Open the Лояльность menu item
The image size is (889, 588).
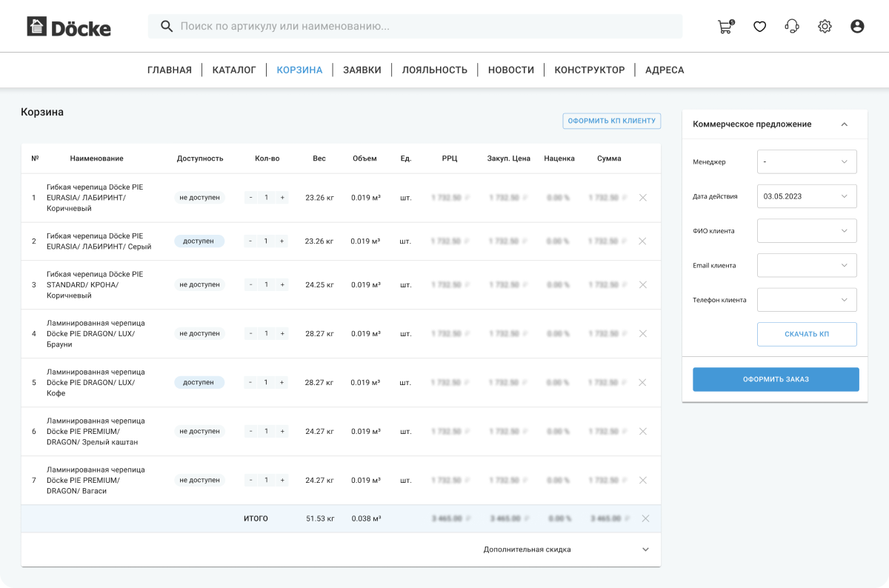[435, 70]
